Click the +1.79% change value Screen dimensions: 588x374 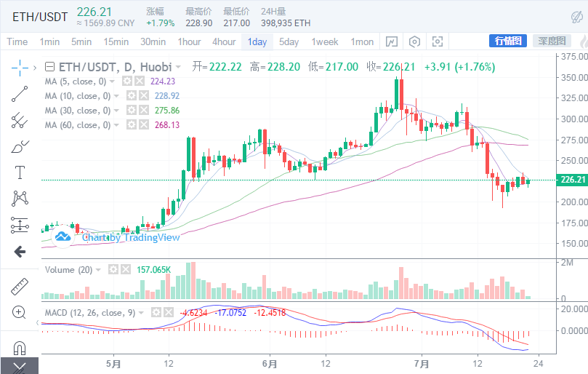(161, 23)
